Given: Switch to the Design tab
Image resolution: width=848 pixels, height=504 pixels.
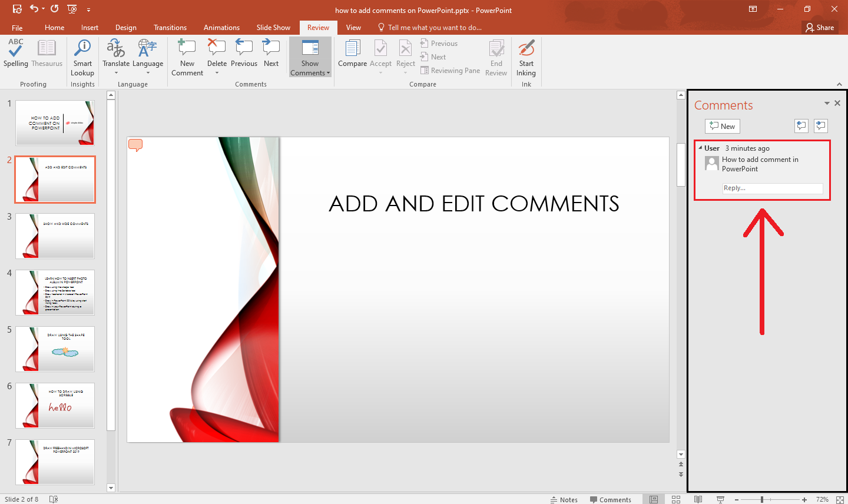Looking at the screenshot, I should click(126, 28).
